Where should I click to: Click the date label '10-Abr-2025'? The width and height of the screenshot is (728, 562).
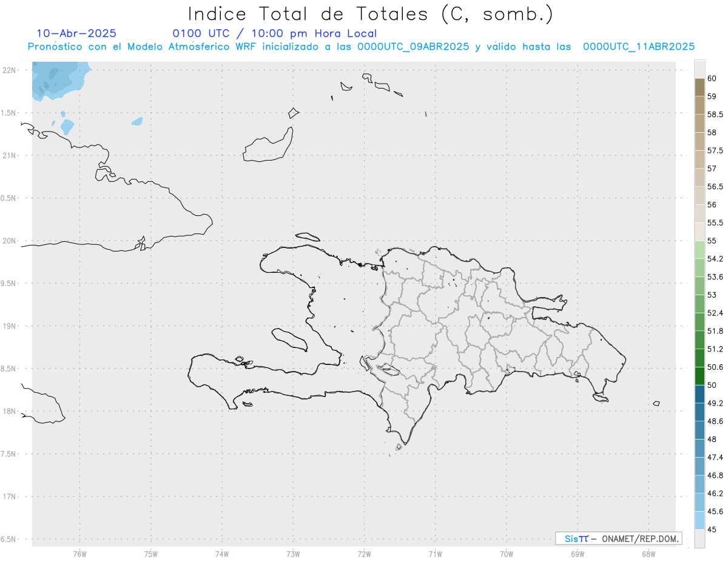click(x=76, y=34)
